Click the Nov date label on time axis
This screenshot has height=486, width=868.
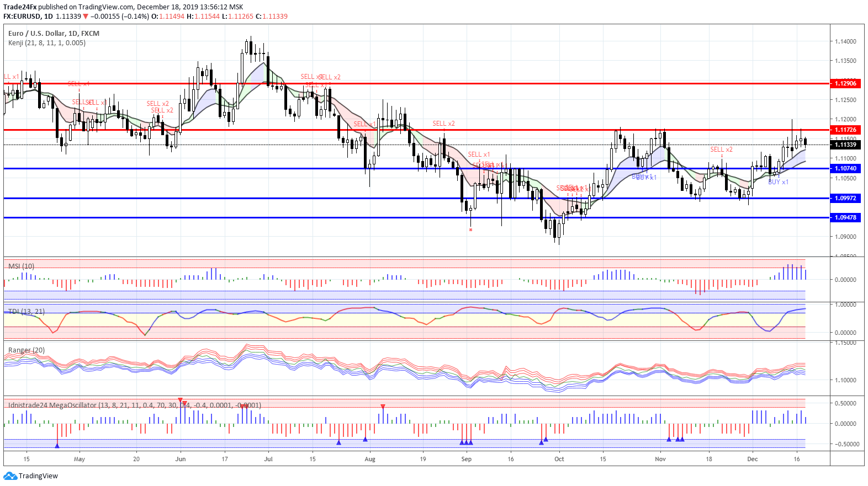660,459
